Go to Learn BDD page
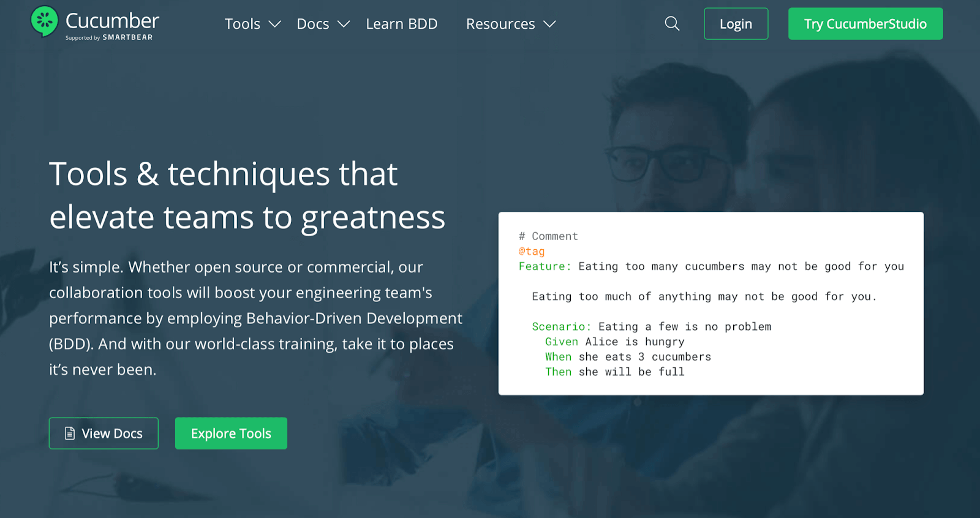980x518 pixels. click(x=402, y=24)
